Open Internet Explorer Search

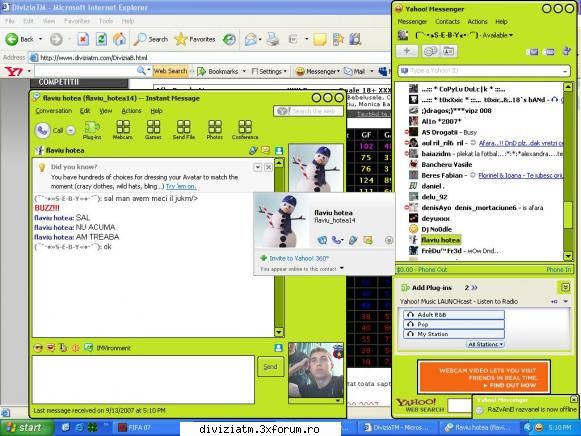click(x=150, y=39)
